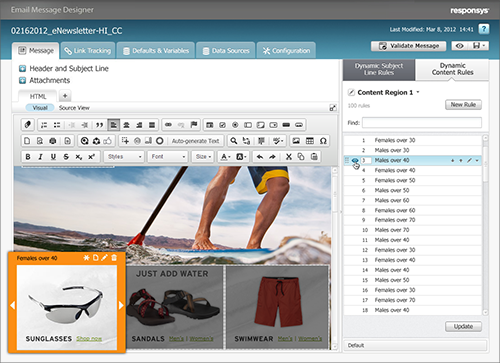Cut the selected content

click(289, 157)
